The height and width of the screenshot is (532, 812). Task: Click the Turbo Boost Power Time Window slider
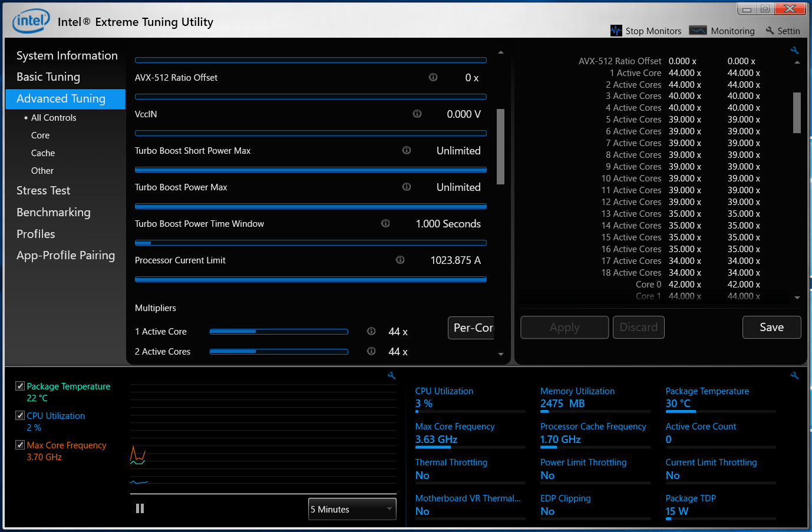[x=311, y=243]
